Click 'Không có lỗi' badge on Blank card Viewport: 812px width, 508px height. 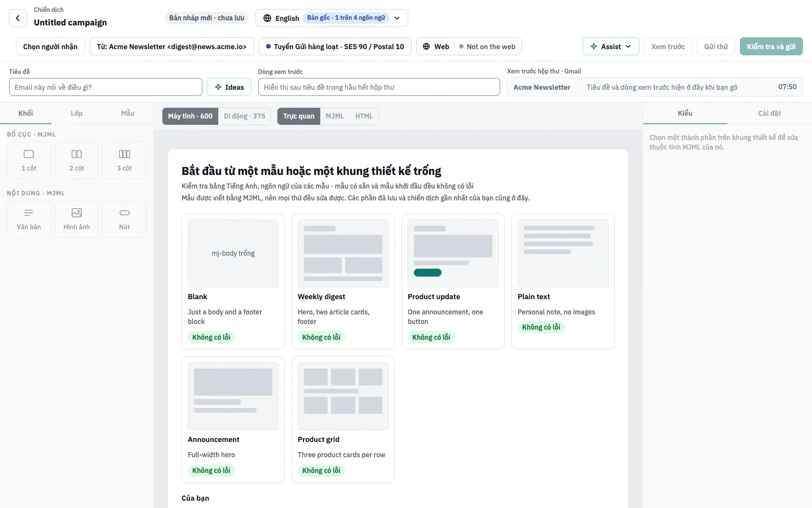point(211,337)
